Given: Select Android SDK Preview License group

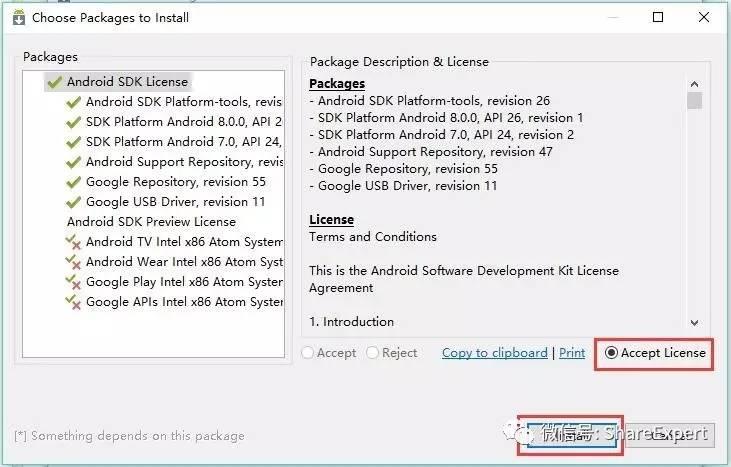Looking at the screenshot, I should point(151,222).
